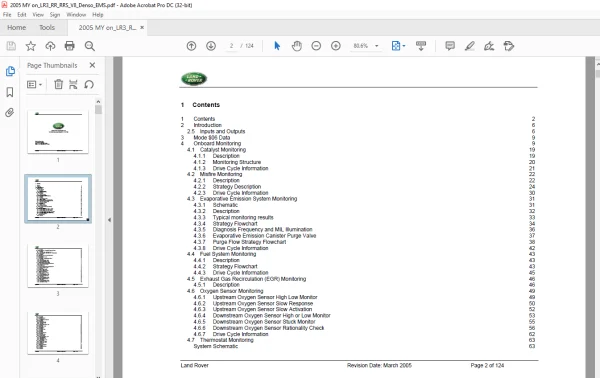Click 'Catalyst Monitoring' contents entry
The height and width of the screenshot is (378, 600).
(x=223, y=150)
